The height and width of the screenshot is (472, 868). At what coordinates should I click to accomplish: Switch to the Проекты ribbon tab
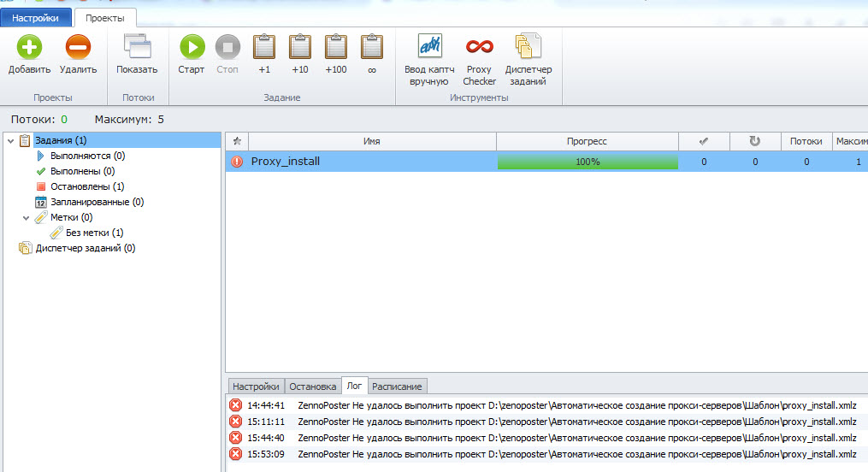point(105,18)
